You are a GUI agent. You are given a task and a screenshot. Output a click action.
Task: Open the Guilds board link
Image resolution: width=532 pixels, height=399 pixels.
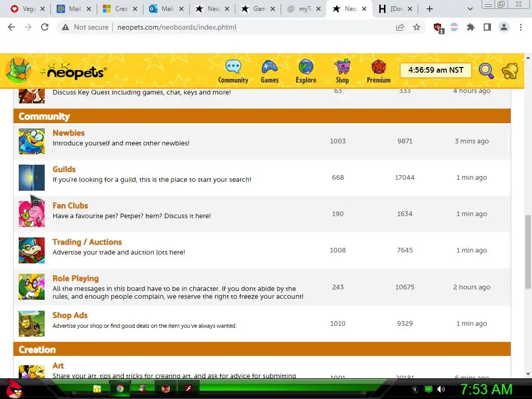coord(64,169)
